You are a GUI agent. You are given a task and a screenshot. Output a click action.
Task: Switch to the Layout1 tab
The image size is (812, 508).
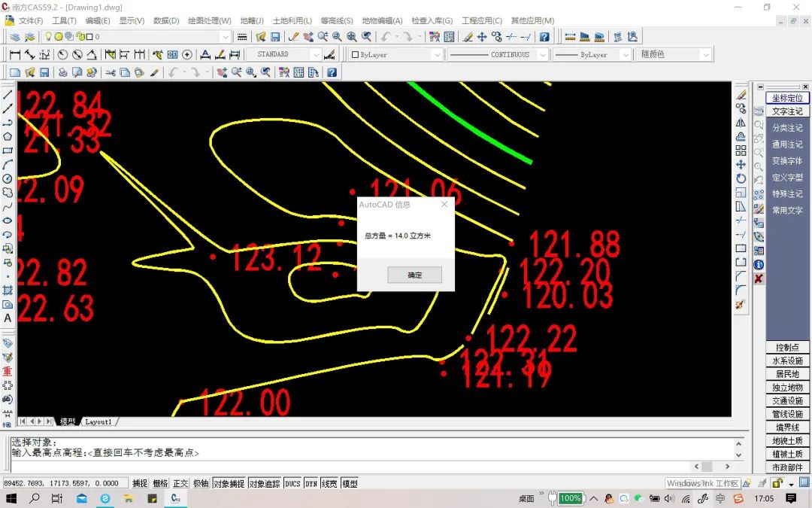98,421
